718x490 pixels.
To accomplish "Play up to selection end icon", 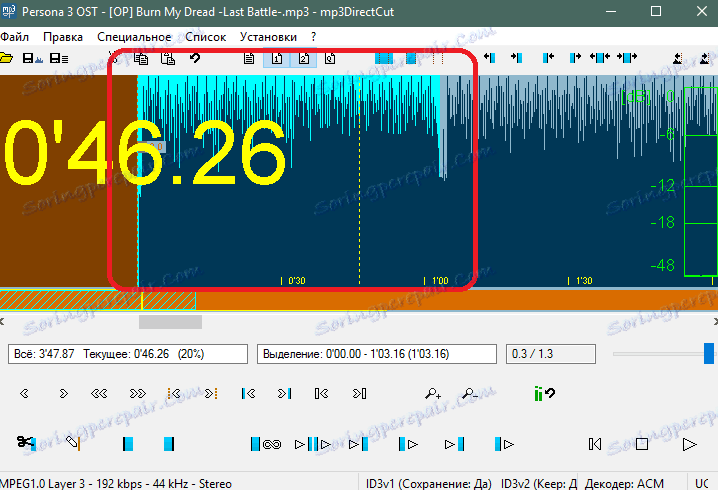I will click(455, 444).
